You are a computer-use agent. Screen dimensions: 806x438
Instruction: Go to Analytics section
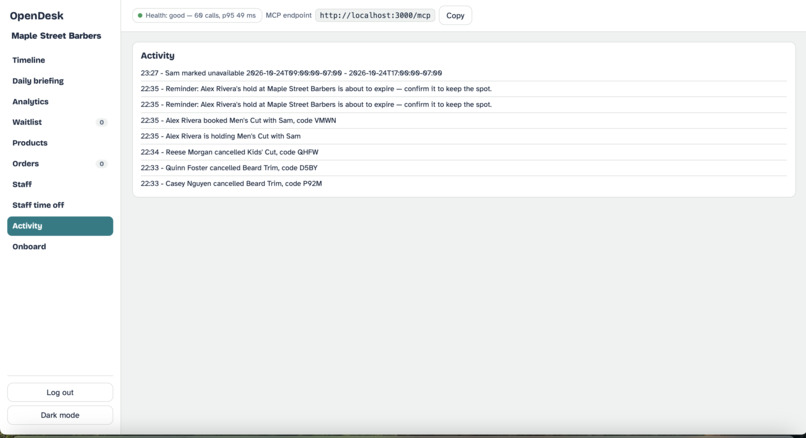(60, 101)
